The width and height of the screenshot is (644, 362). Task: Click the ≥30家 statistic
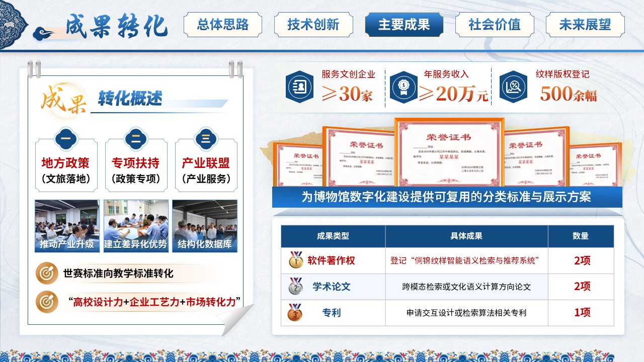pyautogui.click(x=347, y=94)
